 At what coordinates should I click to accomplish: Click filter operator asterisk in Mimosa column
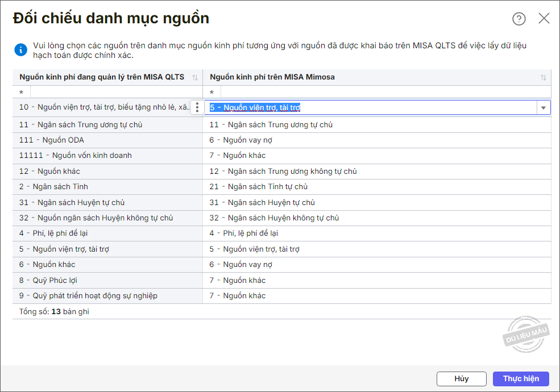tap(212, 92)
